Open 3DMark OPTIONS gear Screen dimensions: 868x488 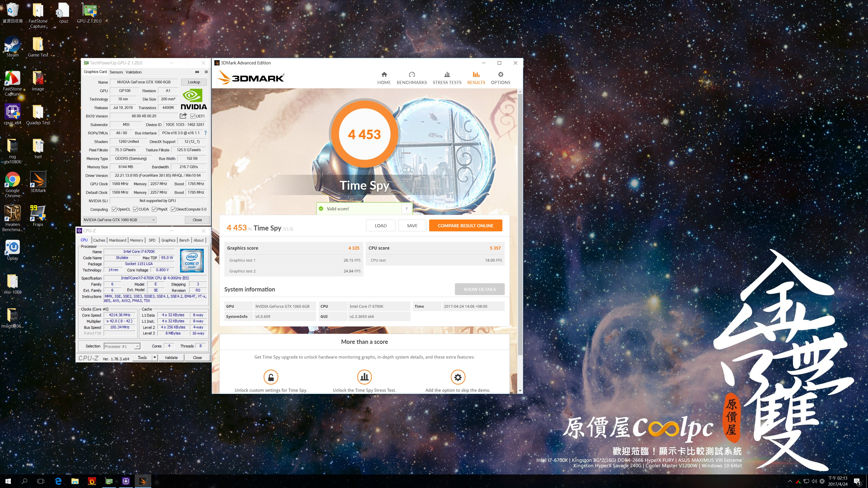click(500, 78)
